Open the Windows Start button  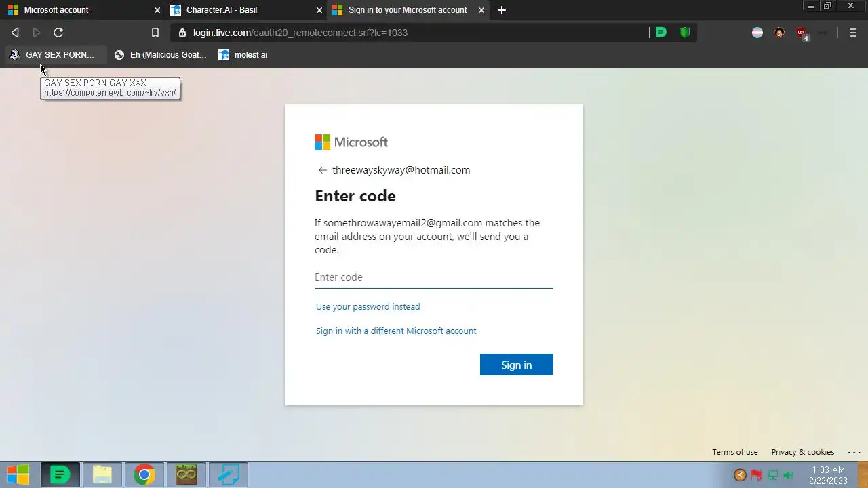click(x=18, y=475)
